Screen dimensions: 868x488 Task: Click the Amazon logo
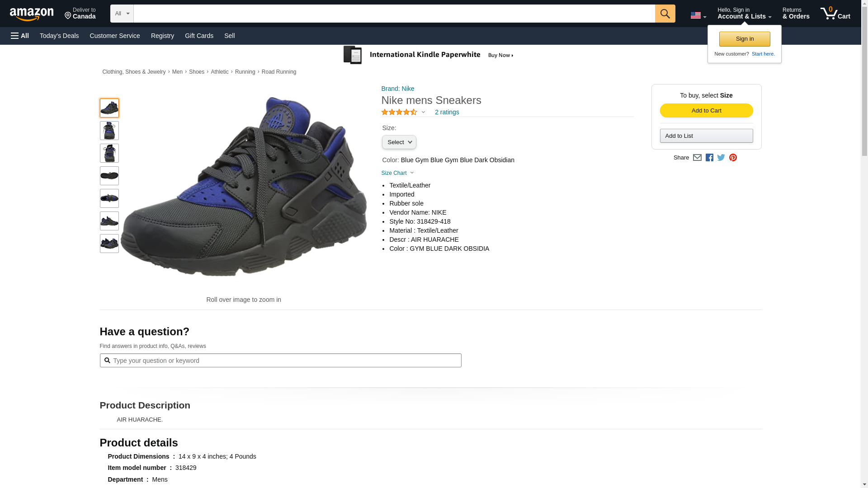[x=32, y=14]
